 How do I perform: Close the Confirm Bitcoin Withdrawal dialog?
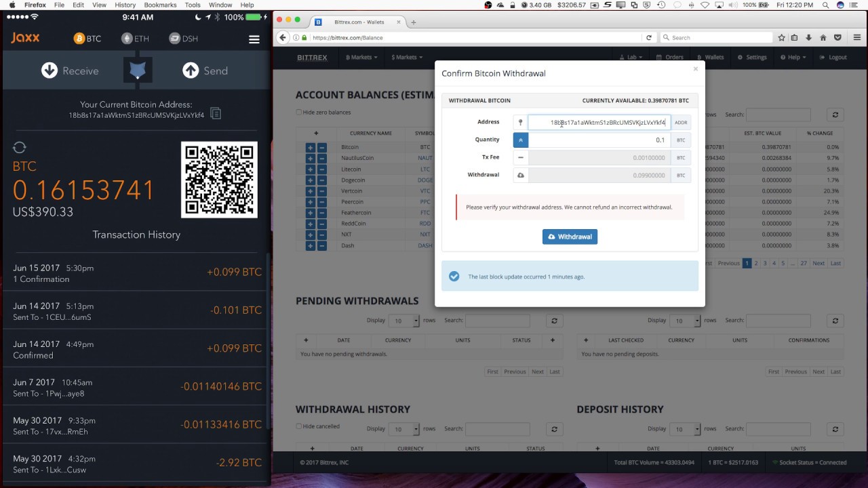click(x=695, y=68)
